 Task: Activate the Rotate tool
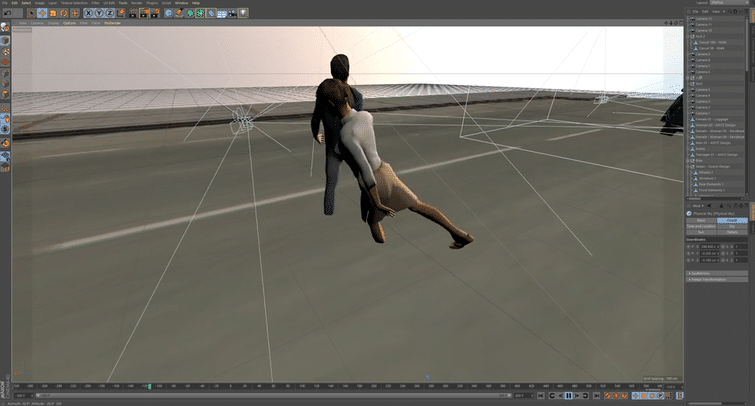(x=64, y=13)
